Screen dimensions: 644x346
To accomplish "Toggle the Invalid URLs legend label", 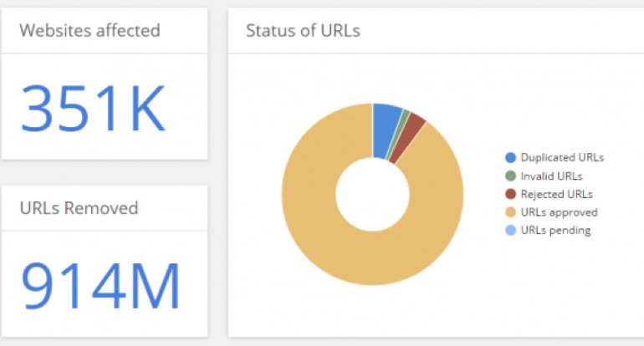I will point(551,176).
